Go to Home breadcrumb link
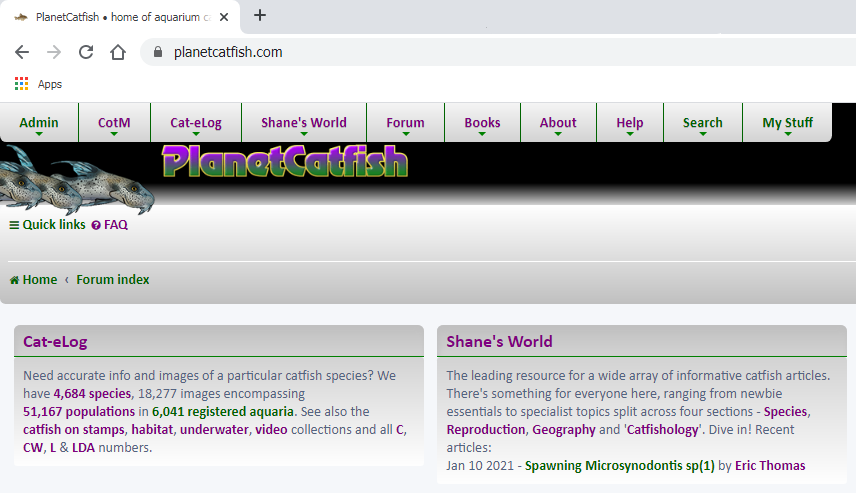This screenshot has width=856, height=493. [40, 280]
